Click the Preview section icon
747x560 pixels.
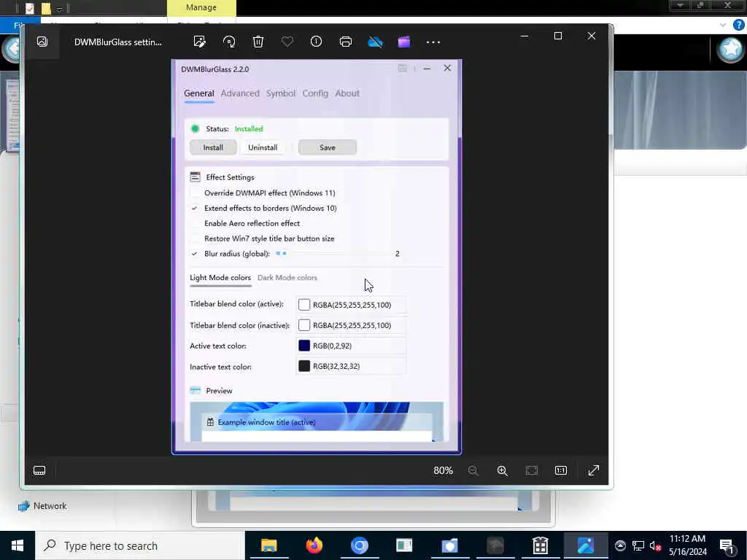195,391
